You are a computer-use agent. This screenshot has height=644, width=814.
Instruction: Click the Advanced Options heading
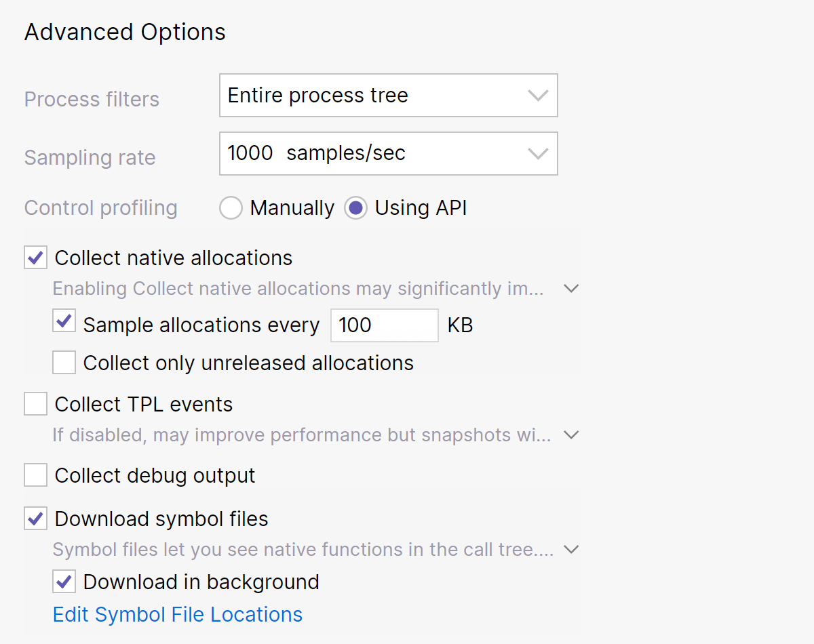(x=125, y=33)
